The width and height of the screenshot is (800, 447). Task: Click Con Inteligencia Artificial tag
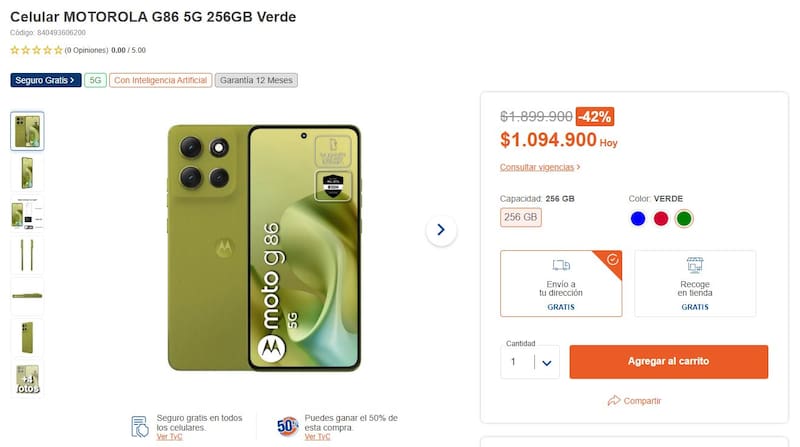[x=160, y=80]
